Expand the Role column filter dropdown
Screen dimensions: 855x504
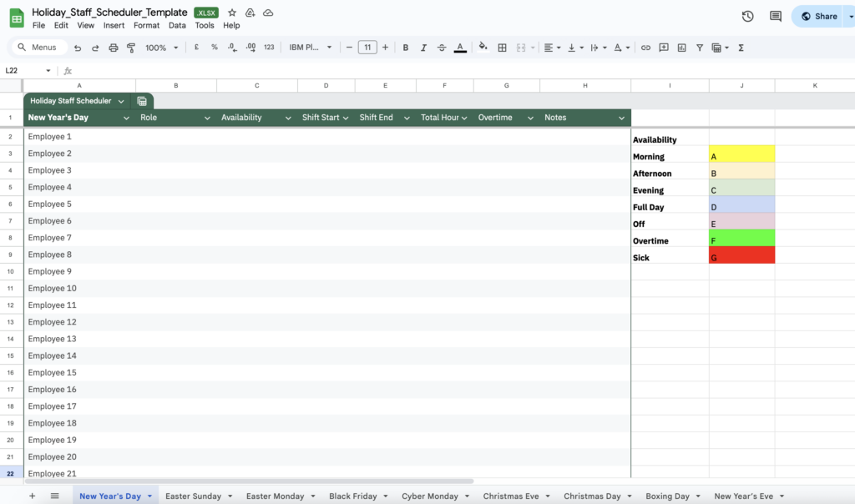207,118
